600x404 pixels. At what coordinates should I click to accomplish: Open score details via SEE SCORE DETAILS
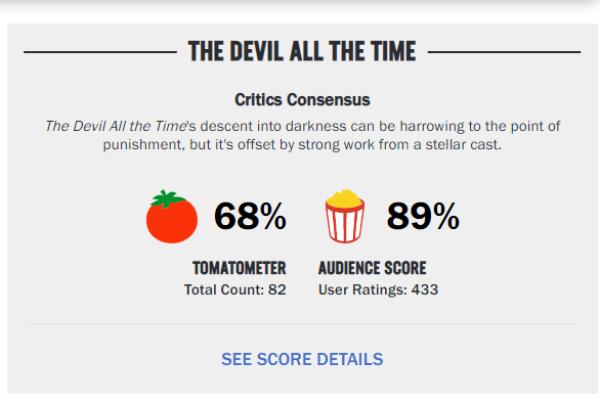click(x=302, y=359)
